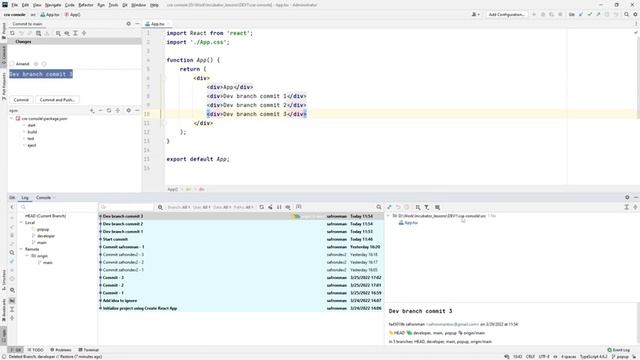Open the Refactor menu
Image resolution: width=640 pixels, height=360 pixels.
86,5
